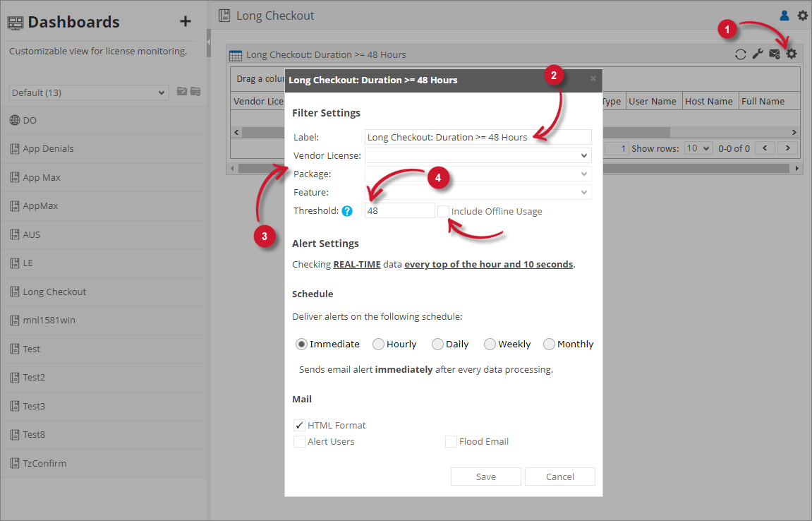
Task: Select the Immediate schedule option
Action: 301,345
